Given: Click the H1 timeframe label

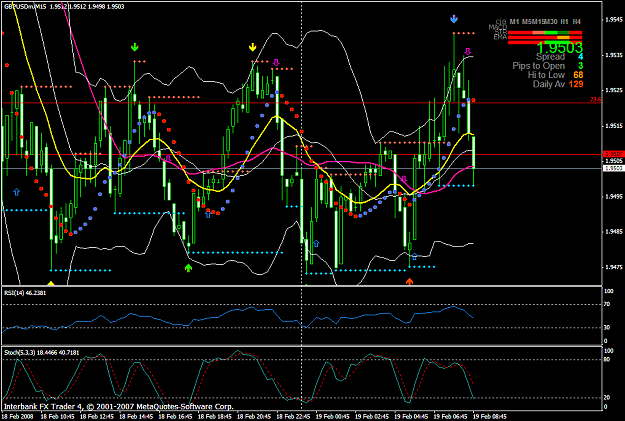Looking at the screenshot, I should 564,22.
